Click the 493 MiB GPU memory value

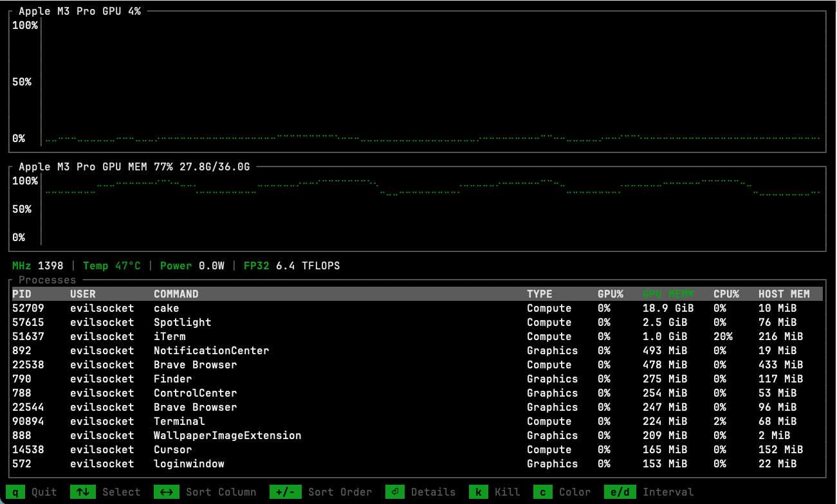click(665, 350)
